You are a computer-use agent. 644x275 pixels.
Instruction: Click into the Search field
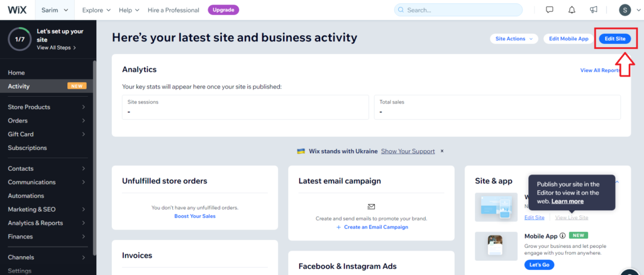[x=458, y=10]
